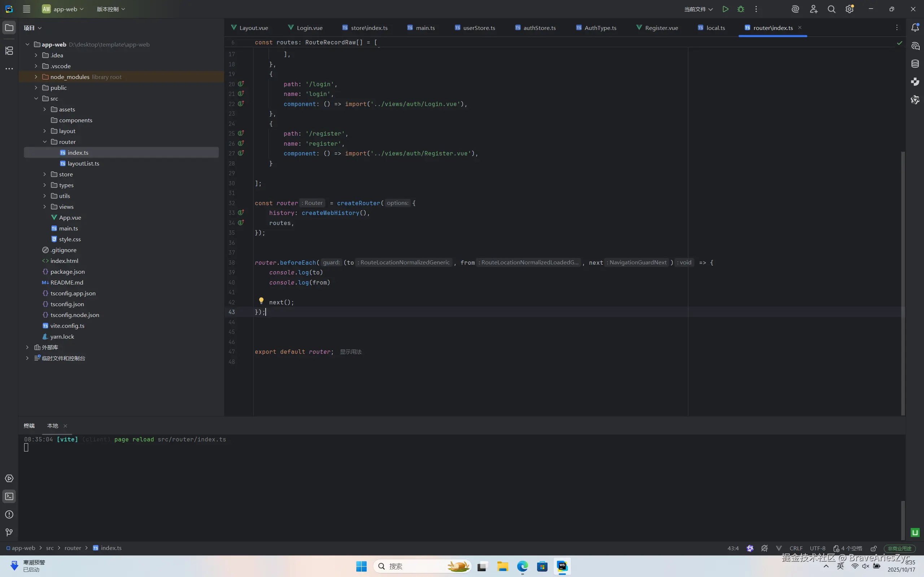Click CRLF line separator in status bar
The image size is (924, 577).
click(x=796, y=549)
